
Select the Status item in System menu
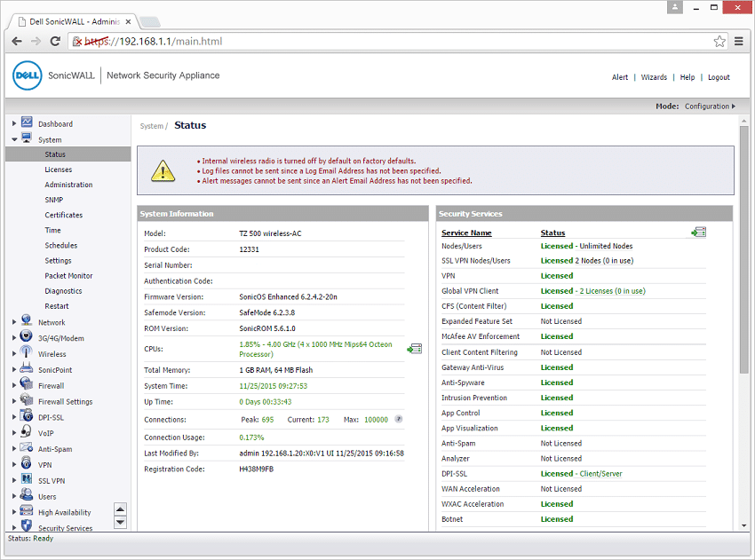click(68, 154)
